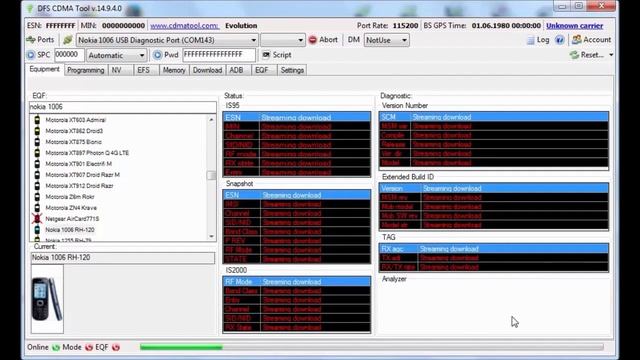Viewport: 640px width, 360px height.
Task: Click the EQF list scroll-down arrow
Action: pyautogui.click(x=211, y=236)
